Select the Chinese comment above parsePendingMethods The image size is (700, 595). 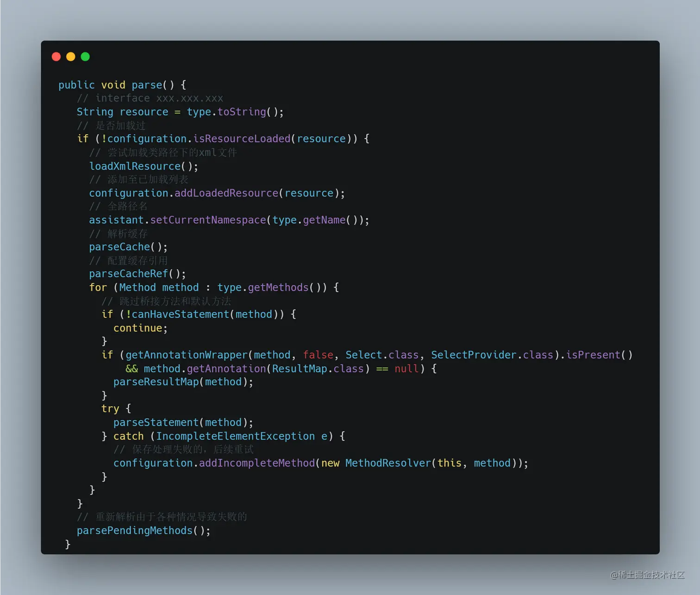(x=162, y=517)
